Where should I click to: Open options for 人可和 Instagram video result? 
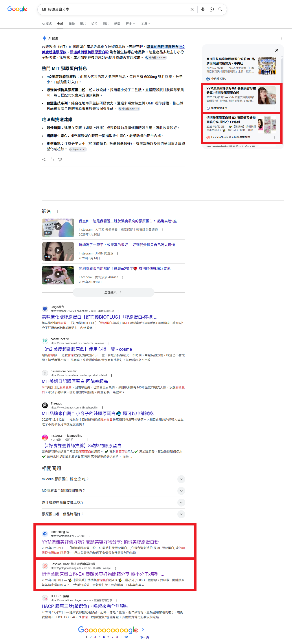tap(162, 230)
